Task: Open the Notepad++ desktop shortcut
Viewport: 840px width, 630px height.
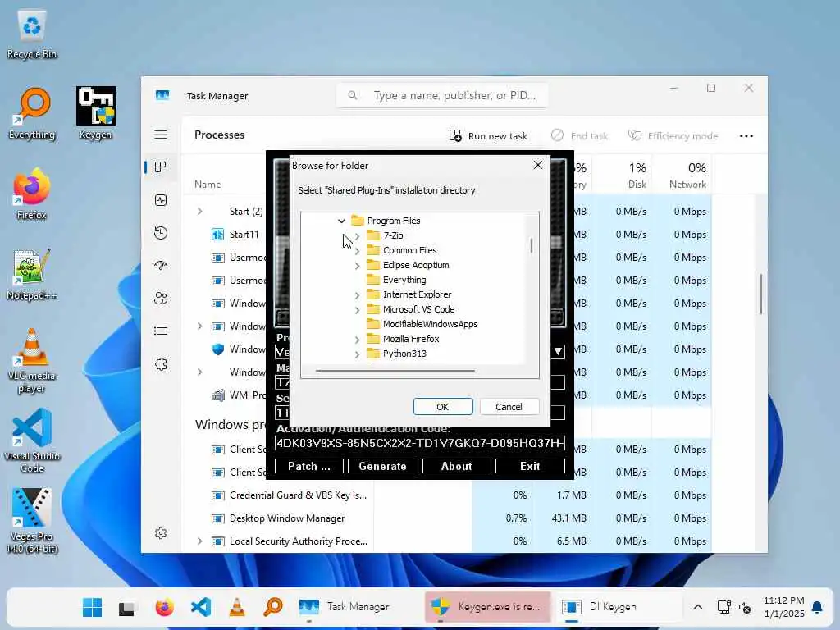Action: [32, 274]
